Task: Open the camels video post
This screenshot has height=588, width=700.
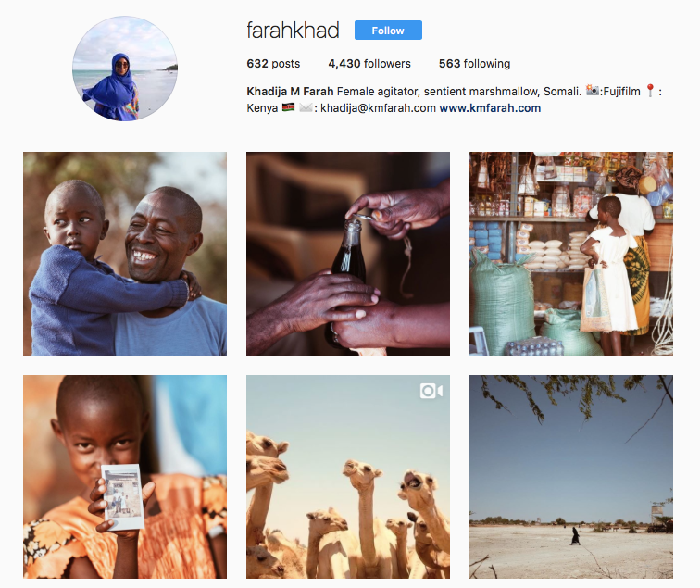Action: 348,477
